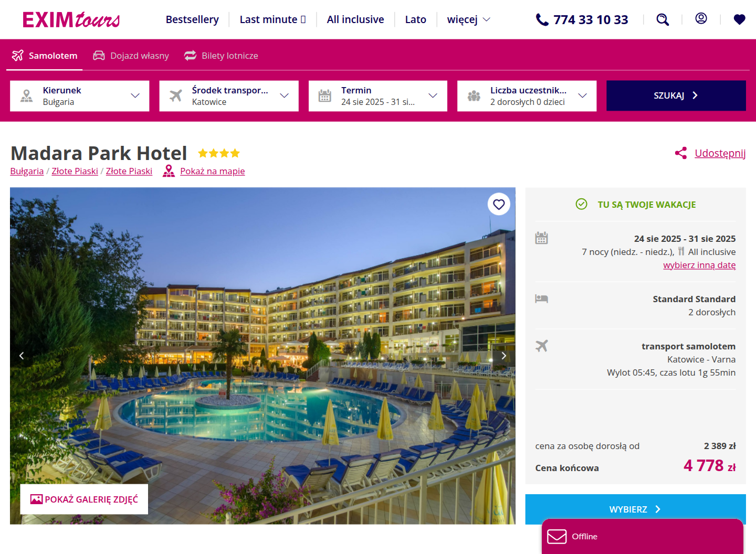Expand the Środek transportu Katowice dropdown
The width and height of the screenshot is (756, 554).
coord(229,96)
